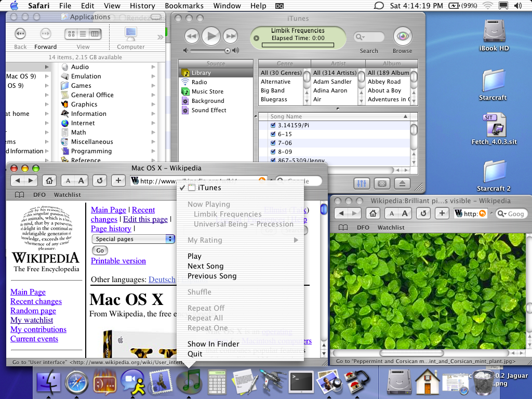Click the iTunes volume slider
532x399 pixels.
(x=209, y=50)
